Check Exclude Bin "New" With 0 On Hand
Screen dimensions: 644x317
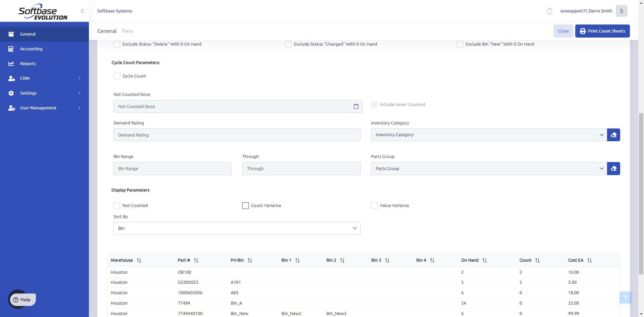460,44
